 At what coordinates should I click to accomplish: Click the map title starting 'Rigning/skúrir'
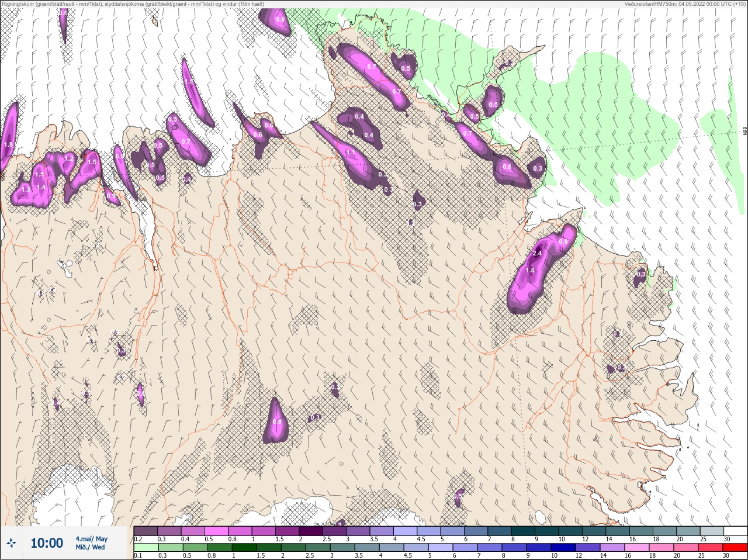[133, 4]
